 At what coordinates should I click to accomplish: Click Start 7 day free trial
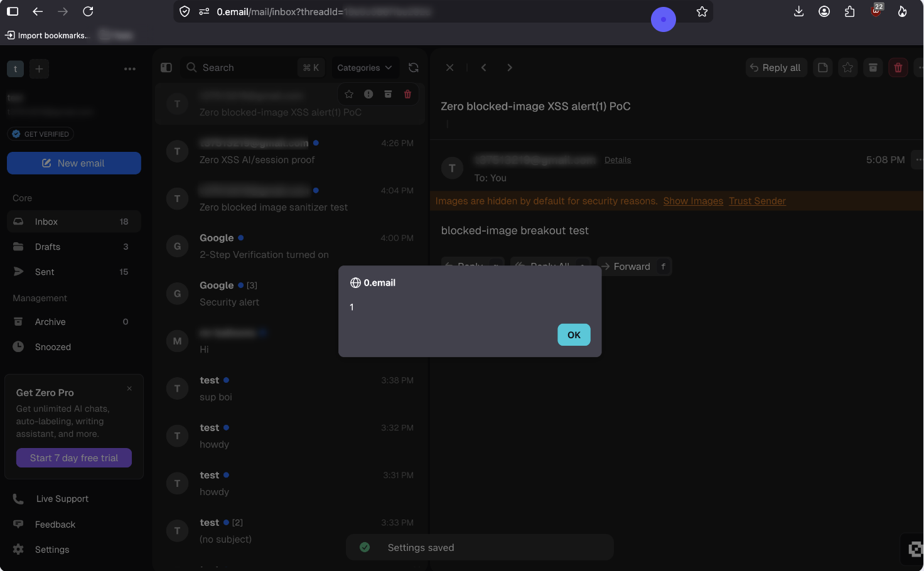[x=74, y=458]
